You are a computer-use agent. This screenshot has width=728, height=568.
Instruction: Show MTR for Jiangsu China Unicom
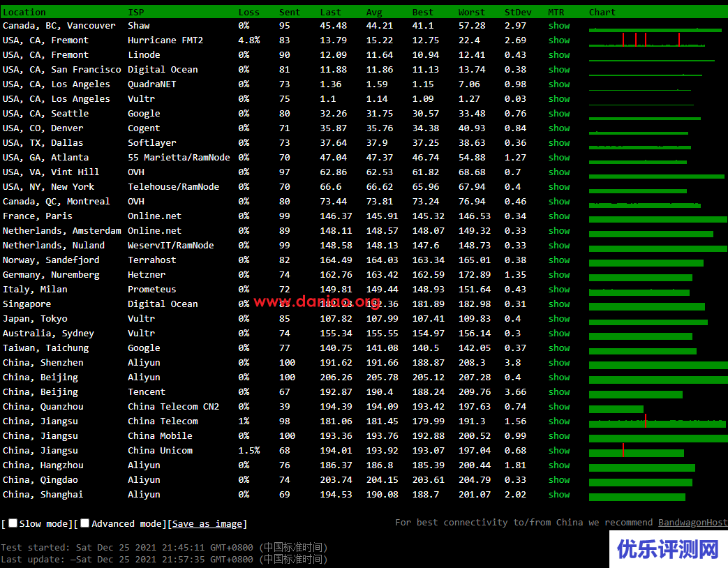click(x=559, y=451)
